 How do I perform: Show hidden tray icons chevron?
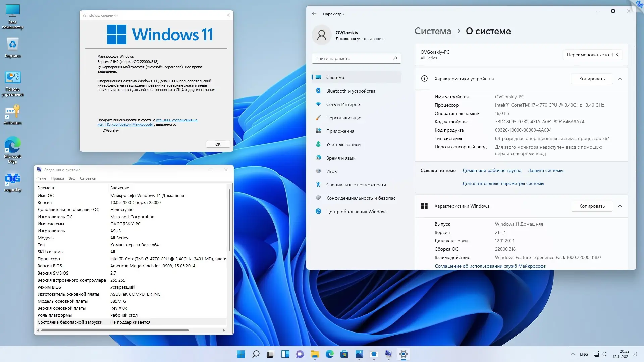click(572, 354)
